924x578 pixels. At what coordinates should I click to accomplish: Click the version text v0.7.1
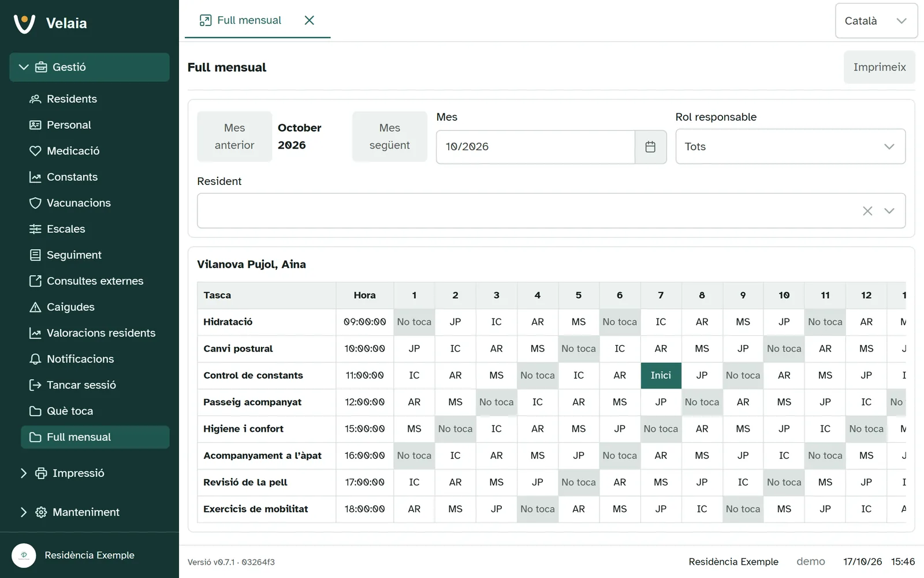coord(231,562)
